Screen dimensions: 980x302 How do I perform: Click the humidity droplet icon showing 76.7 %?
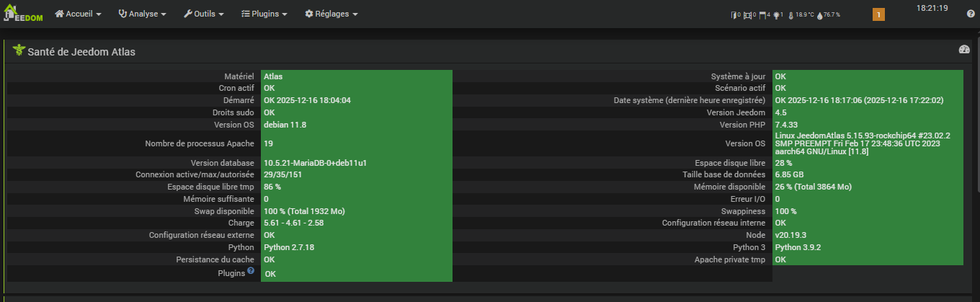coord(819,14)
